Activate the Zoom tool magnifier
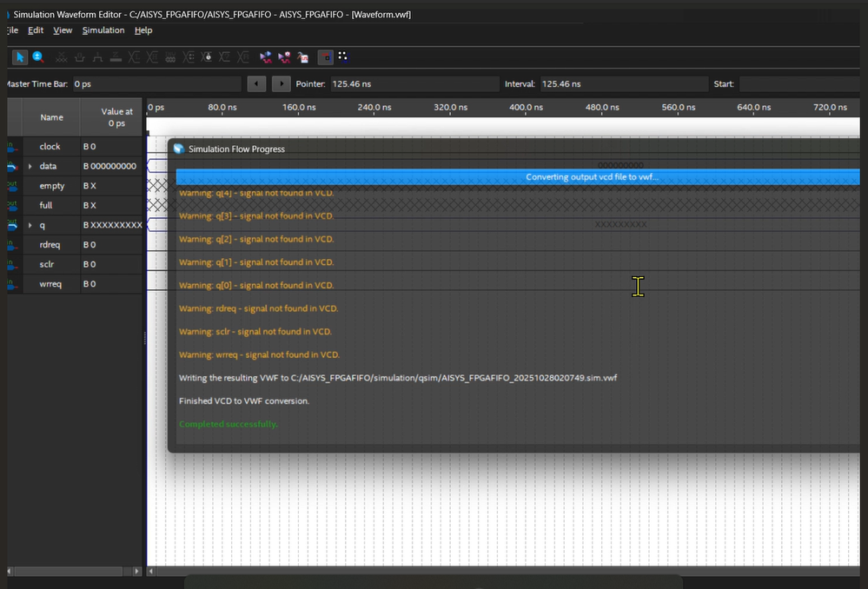This screenshot has height=589, width=868. [x=37, y=57]
